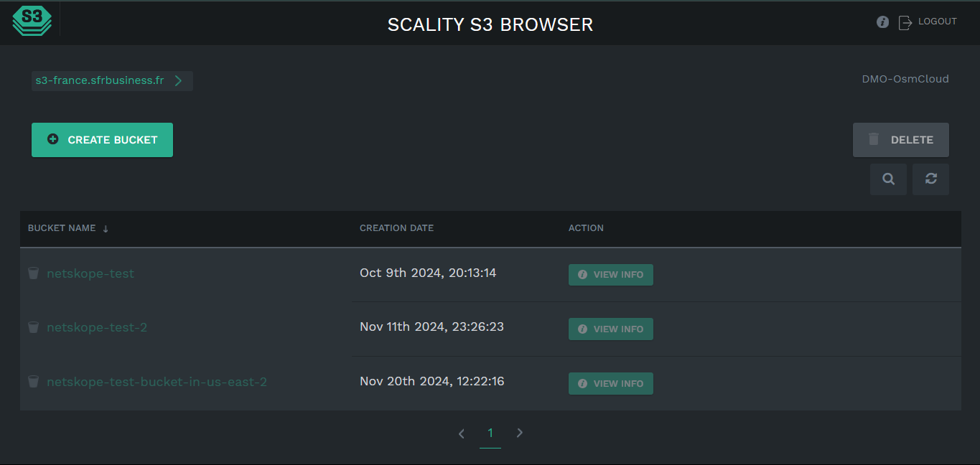
Task: Go to previous page chevron
Action: pyautogui.click(x=462, y=433)
